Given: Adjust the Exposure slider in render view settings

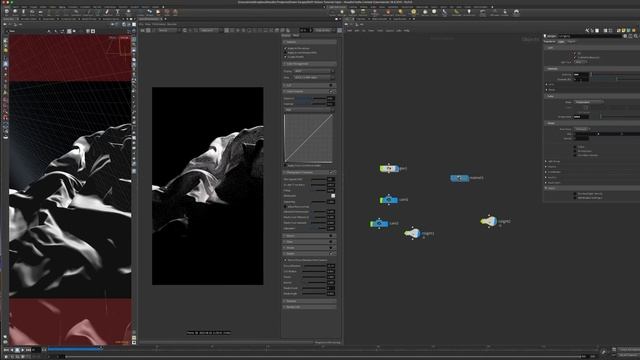Looking at the screenshot, I should pos(310,98).
